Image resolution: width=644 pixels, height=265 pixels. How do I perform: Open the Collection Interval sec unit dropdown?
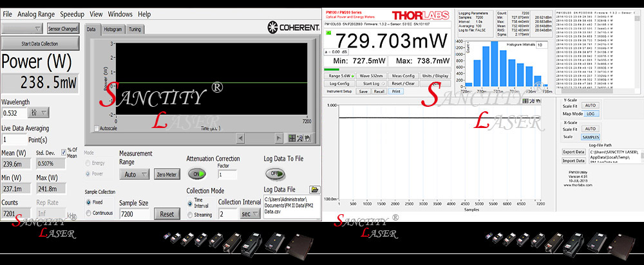tap(250, 214)
